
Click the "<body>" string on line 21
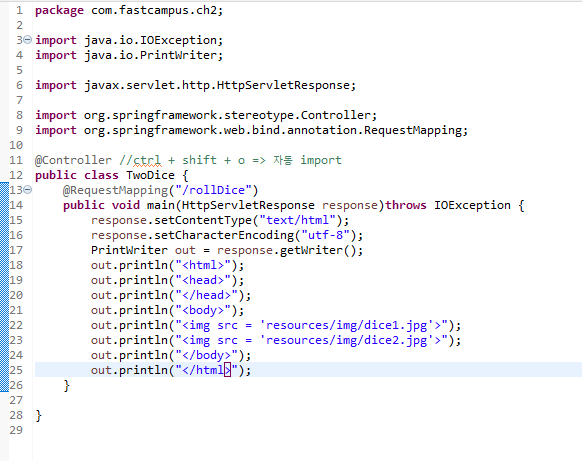pos(203,310)
